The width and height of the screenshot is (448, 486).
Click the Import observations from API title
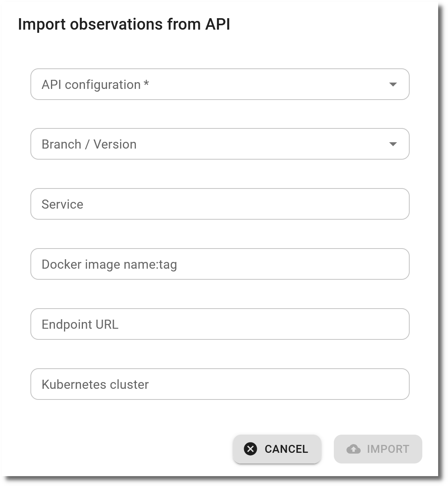124,24
